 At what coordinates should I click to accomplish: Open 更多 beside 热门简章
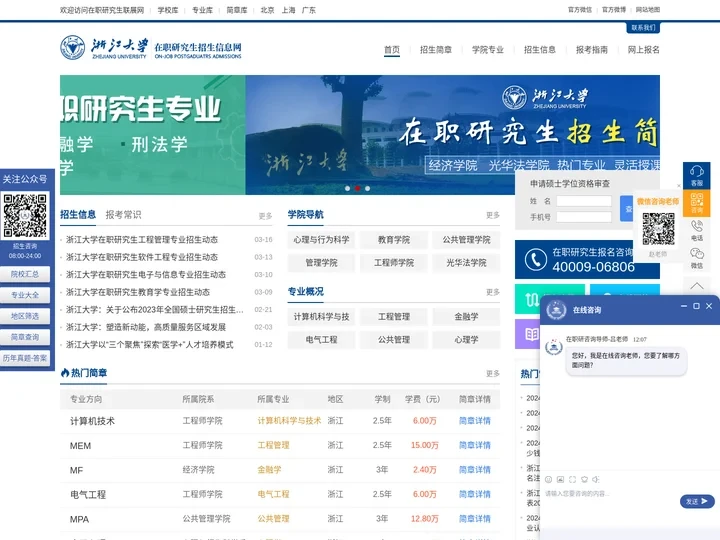coord(493,373)
